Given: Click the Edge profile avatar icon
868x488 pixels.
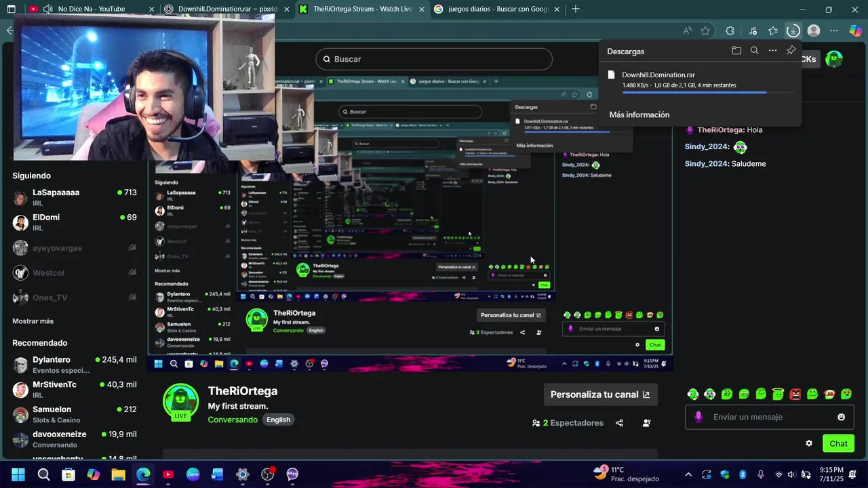Looking at the screenshot, I should coord(814,30).
